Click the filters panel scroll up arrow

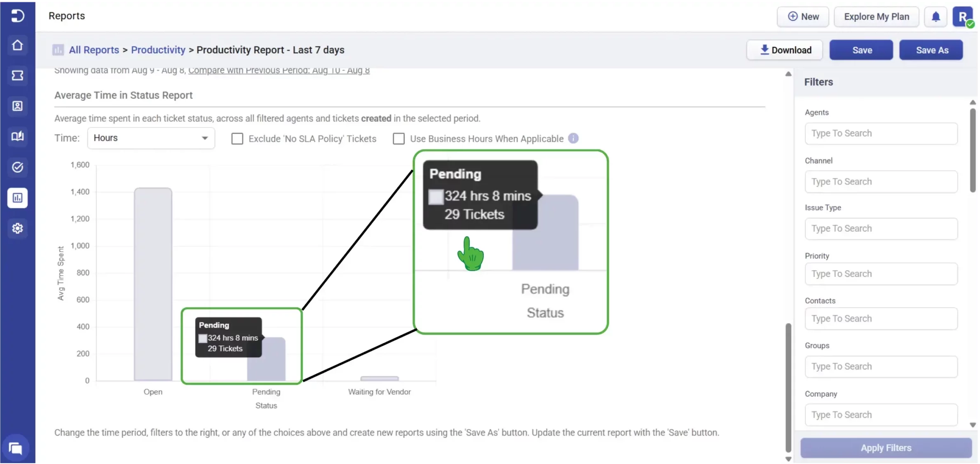[973, 102]
